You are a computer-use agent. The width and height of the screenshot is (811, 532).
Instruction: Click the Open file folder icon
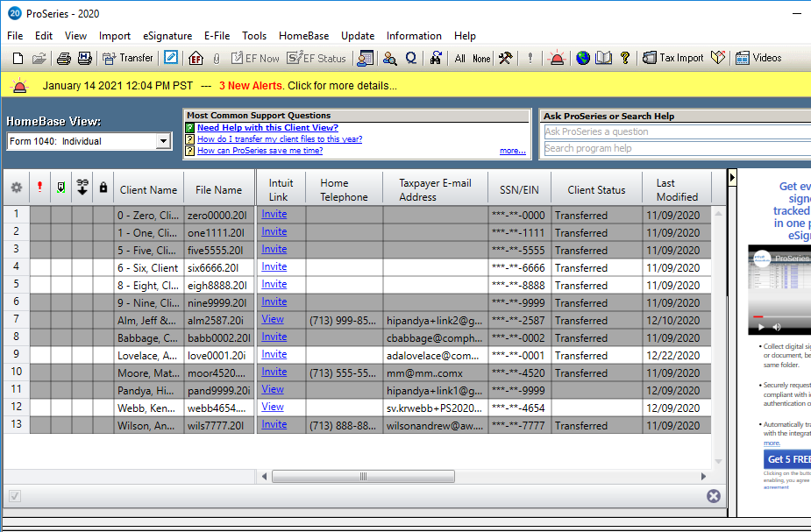pyautogui.click(x=39, y=58)
